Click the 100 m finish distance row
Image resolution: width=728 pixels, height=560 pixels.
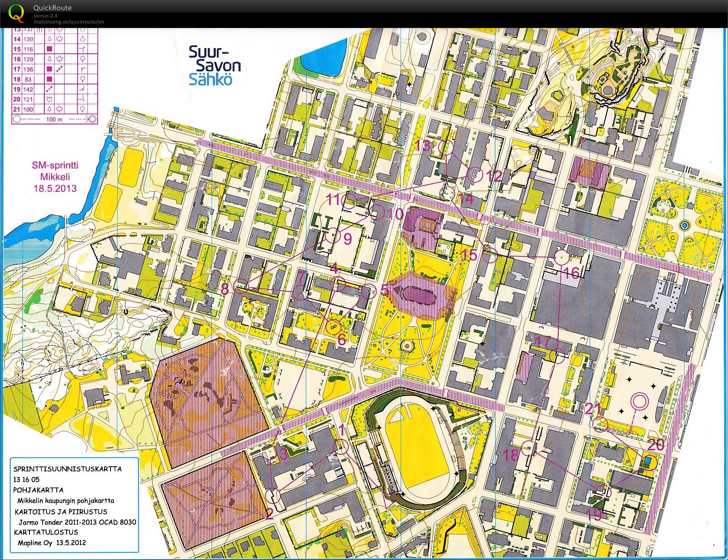point(54,119)
